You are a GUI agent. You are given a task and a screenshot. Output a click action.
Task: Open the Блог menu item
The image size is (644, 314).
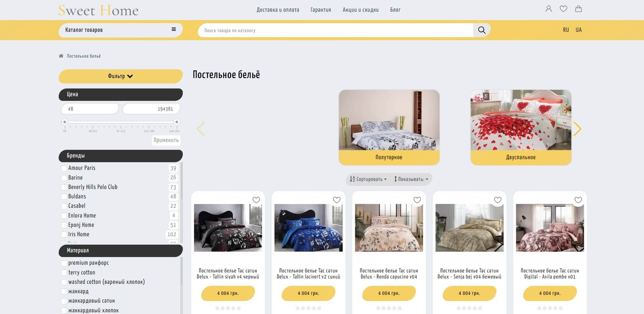395,10
